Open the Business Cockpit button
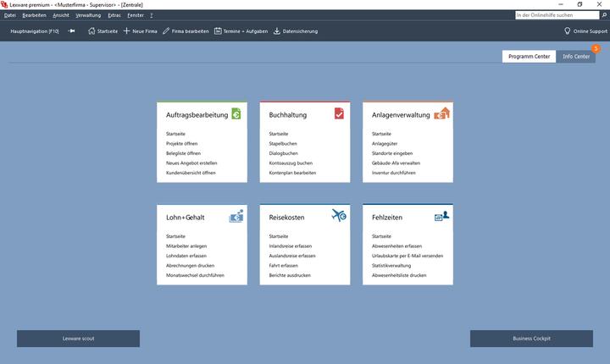This screenshot has height=364, width=610. [531, 339]
